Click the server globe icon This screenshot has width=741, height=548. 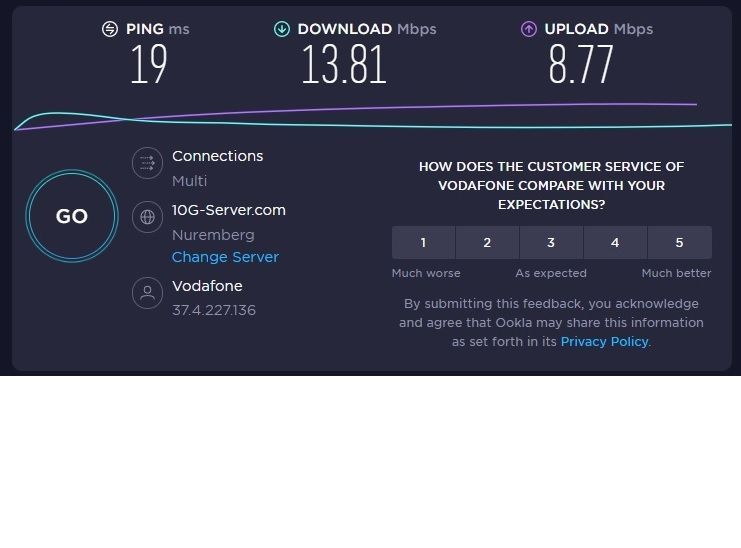tap(148, 216)
